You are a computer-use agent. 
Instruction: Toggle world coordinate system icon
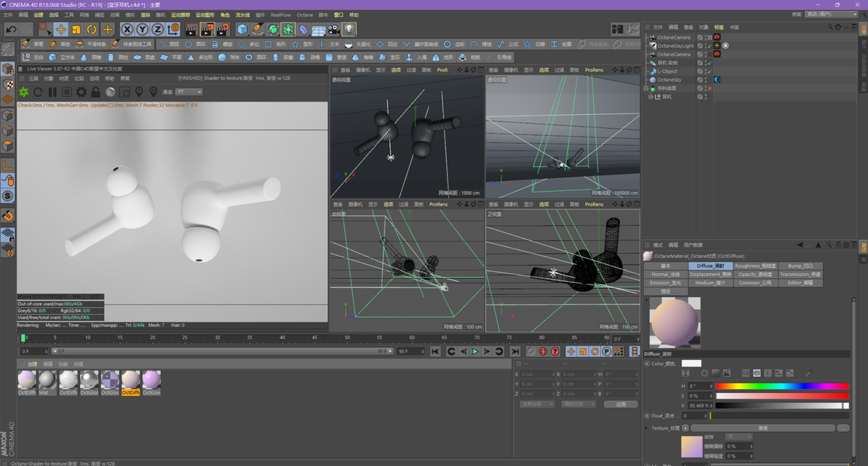tap(173, 30)
